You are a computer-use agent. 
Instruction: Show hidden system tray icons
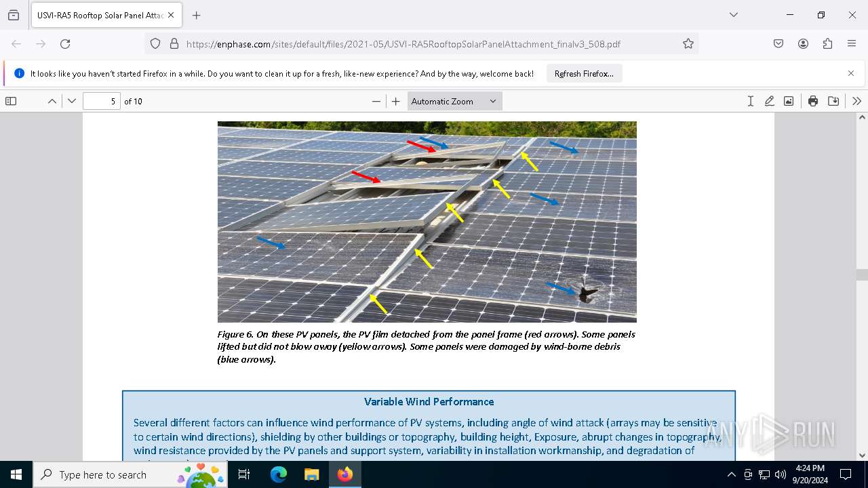(x=731, y=474)
